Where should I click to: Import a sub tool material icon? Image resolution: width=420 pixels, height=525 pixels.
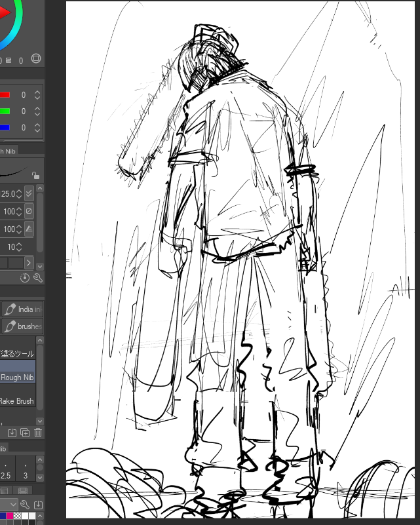(x=12, y=433)
